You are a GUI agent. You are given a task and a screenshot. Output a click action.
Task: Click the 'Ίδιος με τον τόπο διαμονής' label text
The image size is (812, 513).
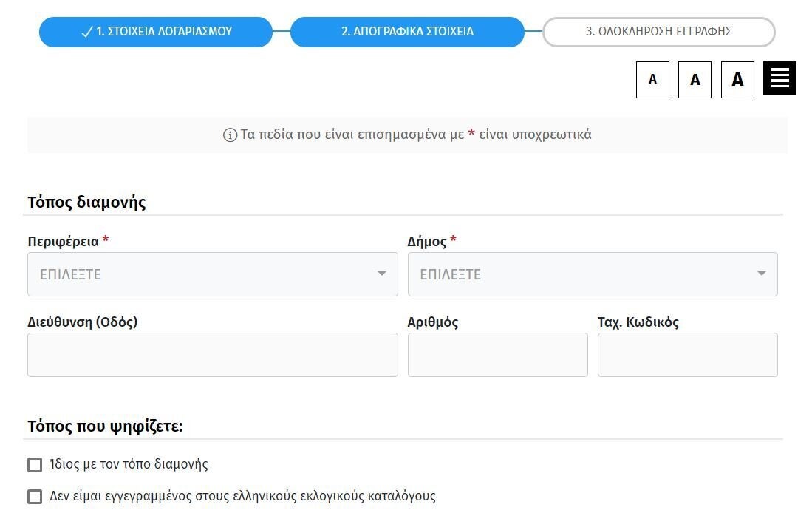129,465
